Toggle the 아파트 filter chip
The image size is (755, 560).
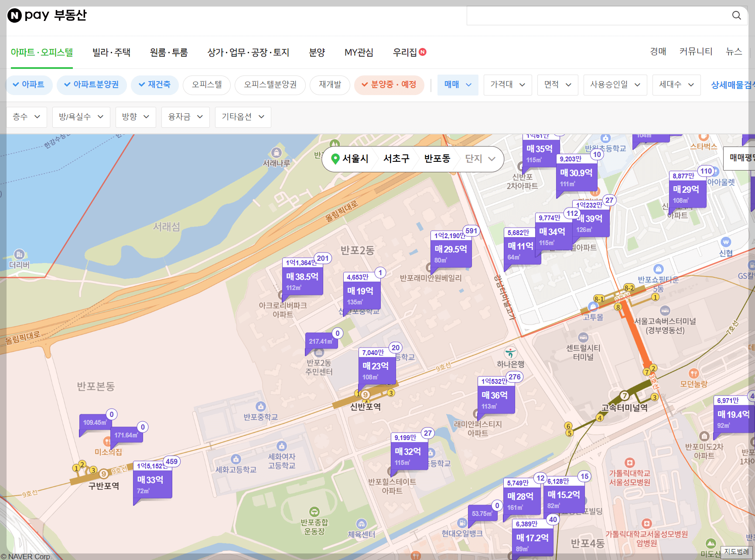29,85
